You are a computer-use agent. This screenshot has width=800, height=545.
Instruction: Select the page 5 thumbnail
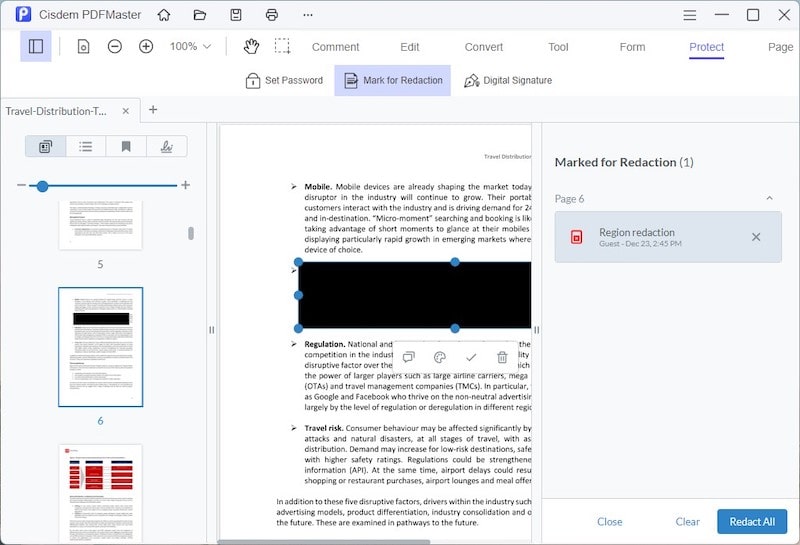[x=101, y=225]
